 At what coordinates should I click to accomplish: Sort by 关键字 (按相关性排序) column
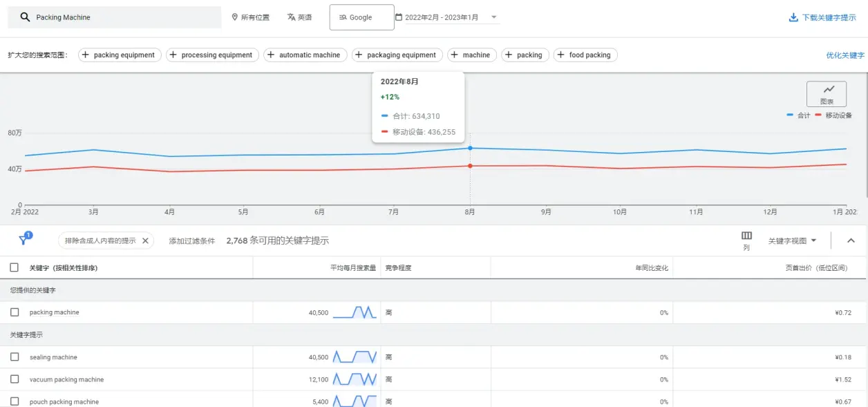(x=64, y=267)
